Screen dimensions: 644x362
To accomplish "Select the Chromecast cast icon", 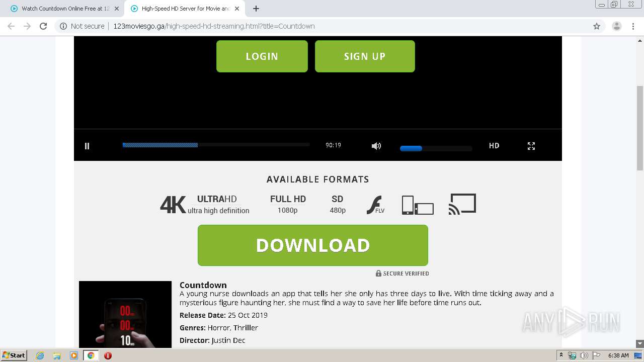I will 462,204.
